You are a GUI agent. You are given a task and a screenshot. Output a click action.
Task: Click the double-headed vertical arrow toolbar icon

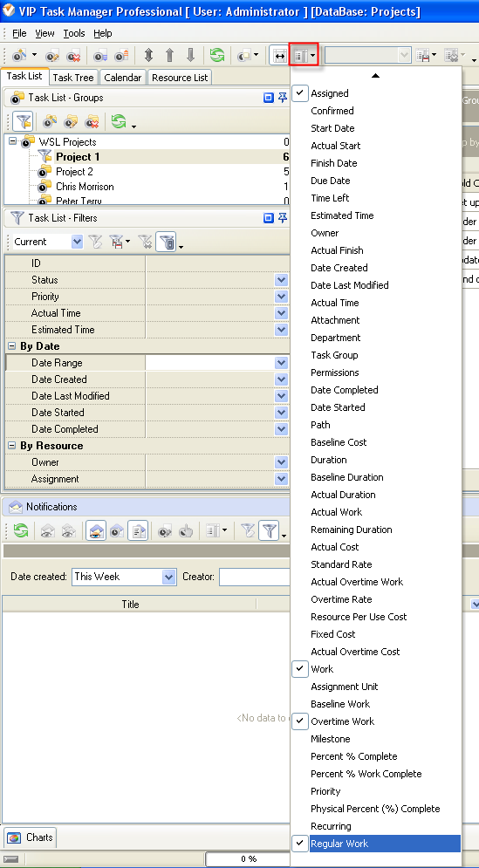148,55
